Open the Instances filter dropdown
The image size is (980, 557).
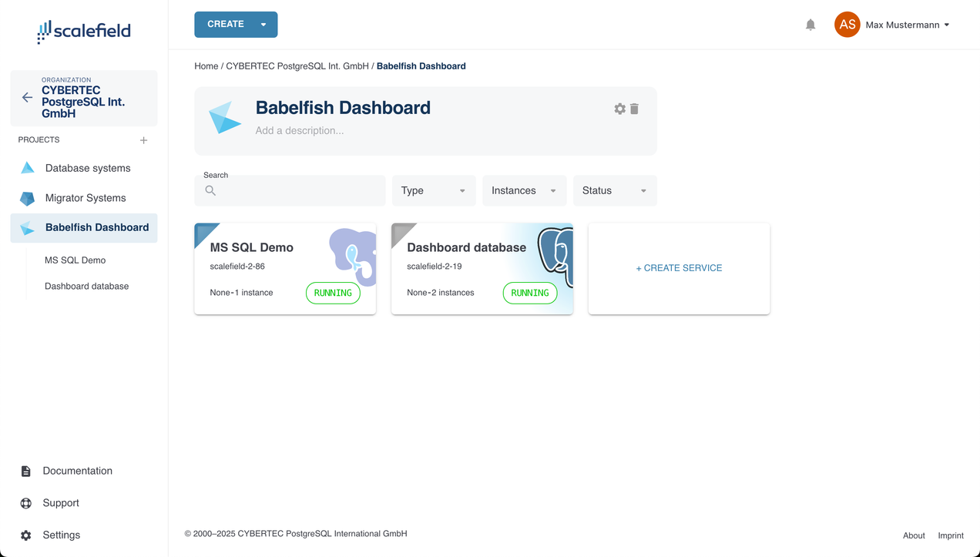tap(524, 190)
